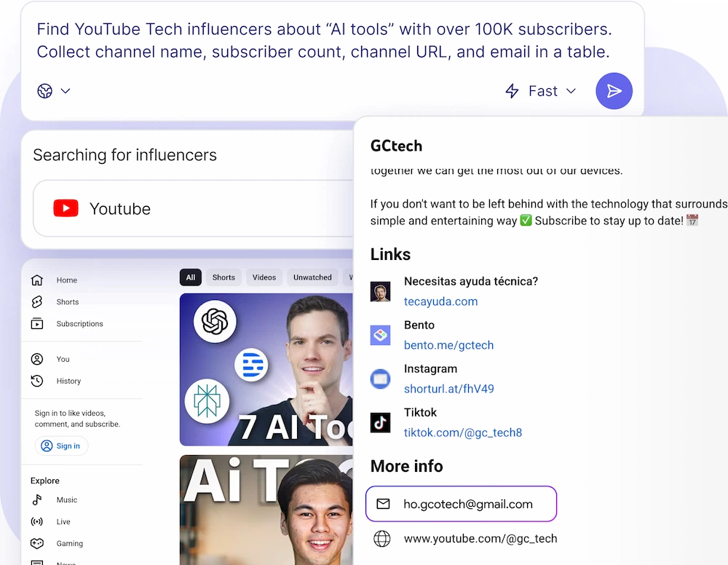Select the Videos filter chip
The image size is (728, 565).
point(264,277)
